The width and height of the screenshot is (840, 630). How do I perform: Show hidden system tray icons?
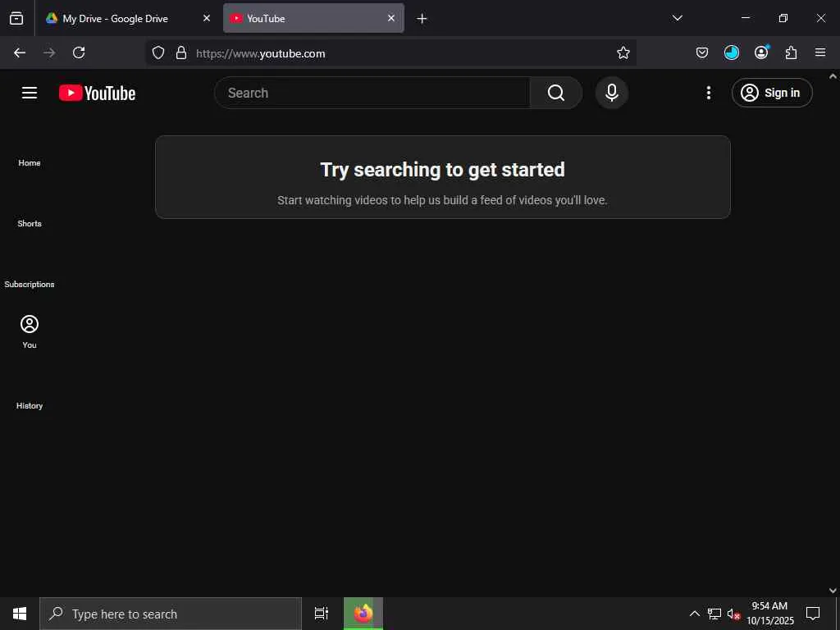[x=694, y=614]
